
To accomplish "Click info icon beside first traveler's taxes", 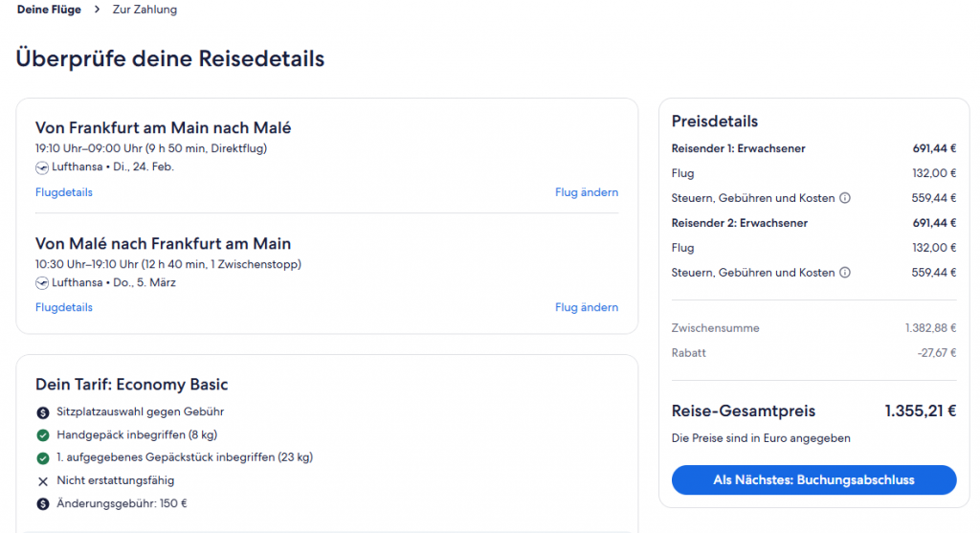I will tap(845, 199).
